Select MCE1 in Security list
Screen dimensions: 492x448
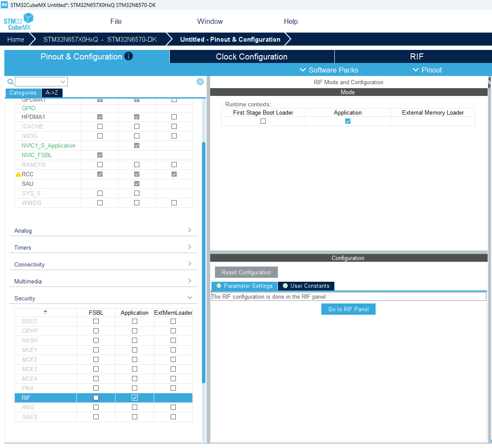(x=29, y=350)
